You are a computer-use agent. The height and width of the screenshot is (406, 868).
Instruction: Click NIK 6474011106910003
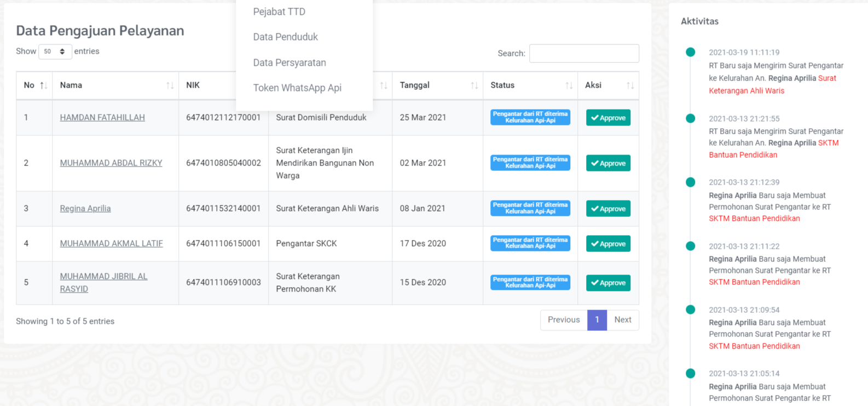(x=223, y=282)
